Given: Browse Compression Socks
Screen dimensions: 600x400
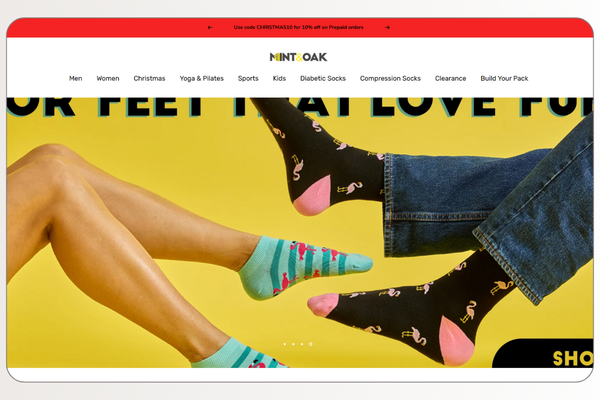Looking at the screenshot, I should tap(390, 78).
